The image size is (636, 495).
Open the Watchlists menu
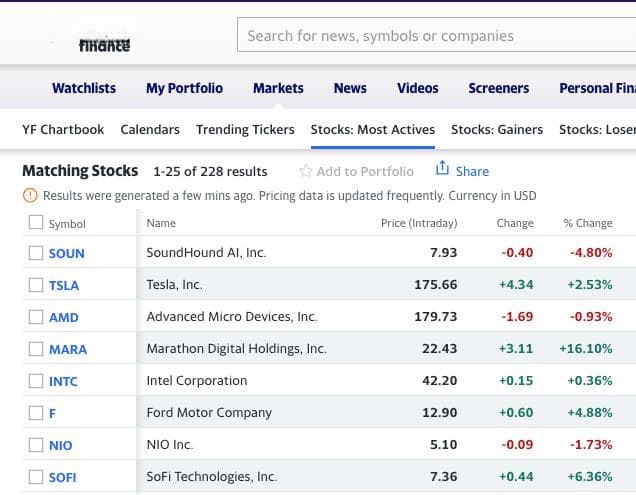[84, 88]
